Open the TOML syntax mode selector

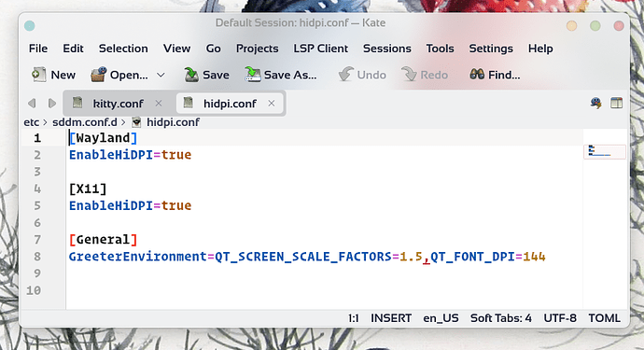[604, 318]
